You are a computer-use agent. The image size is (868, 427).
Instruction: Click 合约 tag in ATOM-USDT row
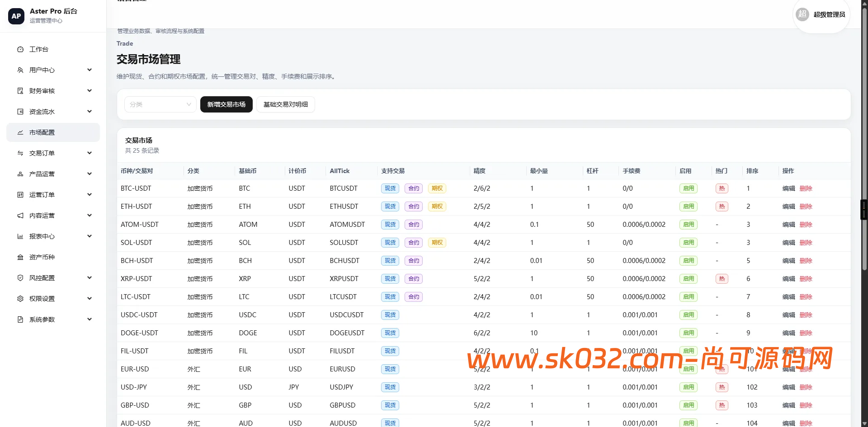click(413, 225)
